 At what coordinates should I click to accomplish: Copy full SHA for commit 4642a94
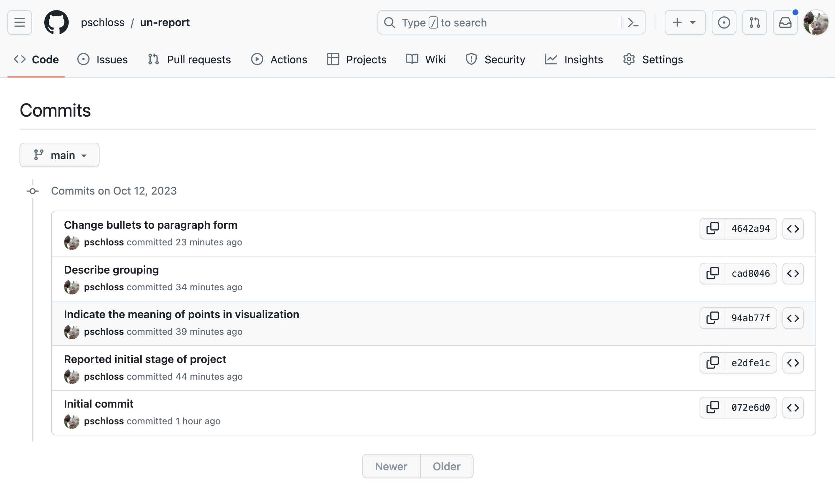tap(712, 229)
